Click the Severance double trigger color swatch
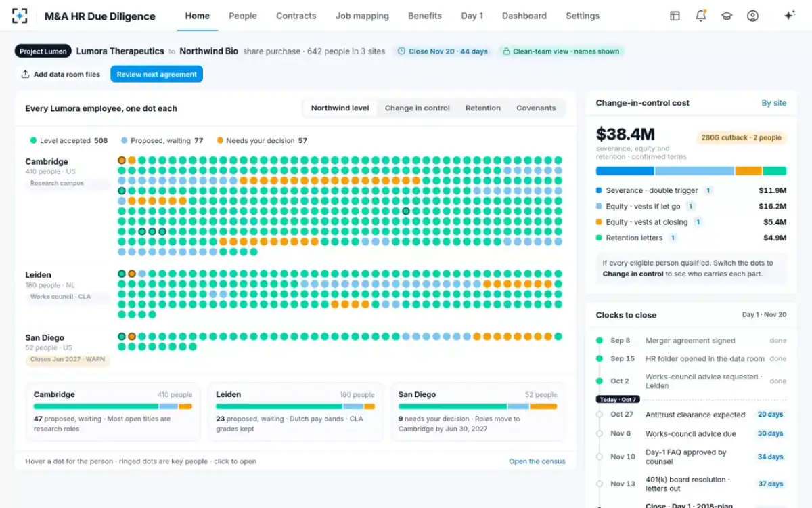The height and width of the screenshot is (508, 812). 599,190
